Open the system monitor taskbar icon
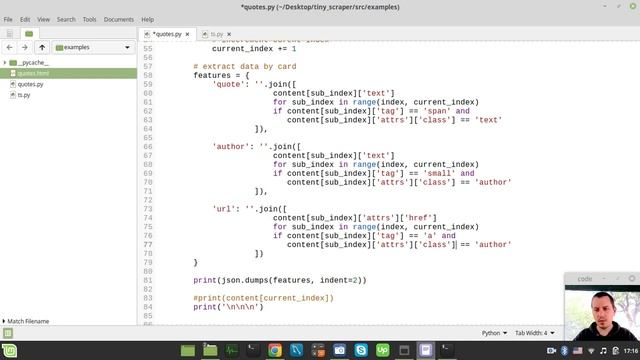 (x=231, y=350)
